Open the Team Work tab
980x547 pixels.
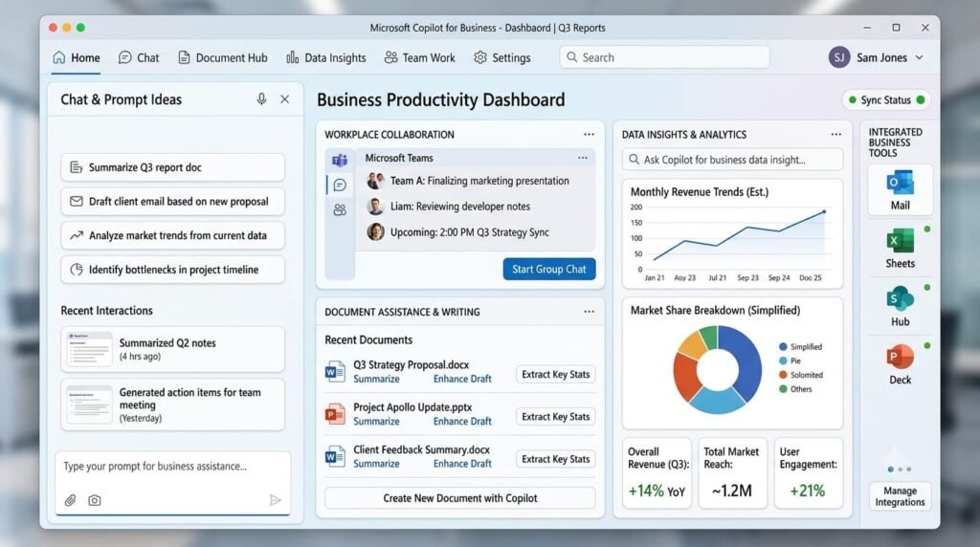click(x=419, y=57)
